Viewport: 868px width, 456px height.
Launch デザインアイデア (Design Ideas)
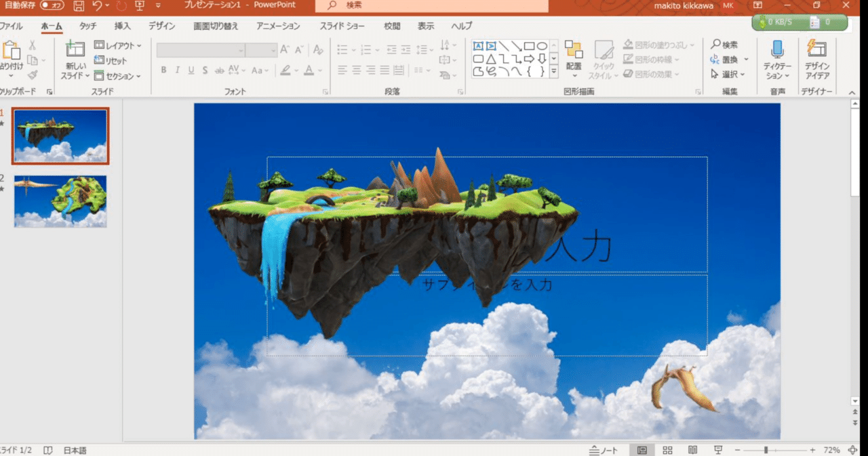pyautogui.click(x=816, y=61)
